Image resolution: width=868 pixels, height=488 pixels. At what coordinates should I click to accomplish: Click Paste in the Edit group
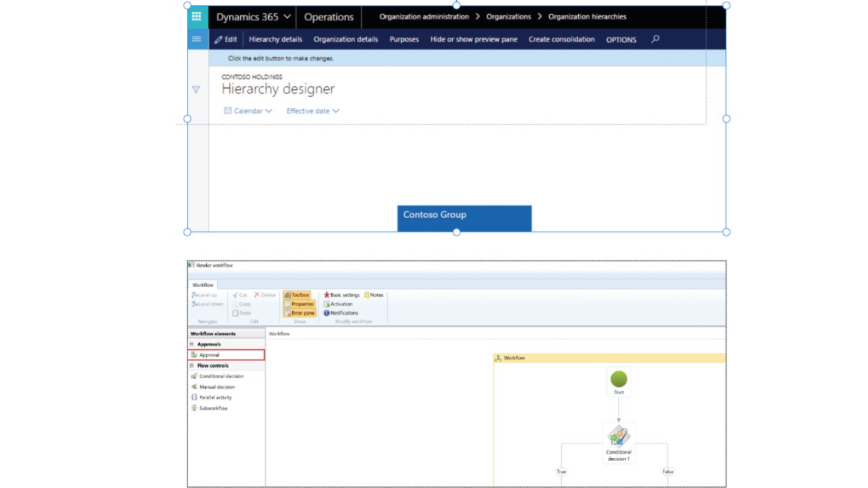pos(241,312)
